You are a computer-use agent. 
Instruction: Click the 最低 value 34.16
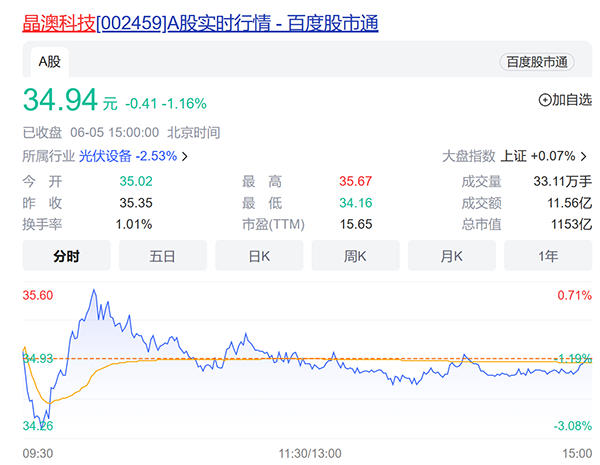[355, 203]
